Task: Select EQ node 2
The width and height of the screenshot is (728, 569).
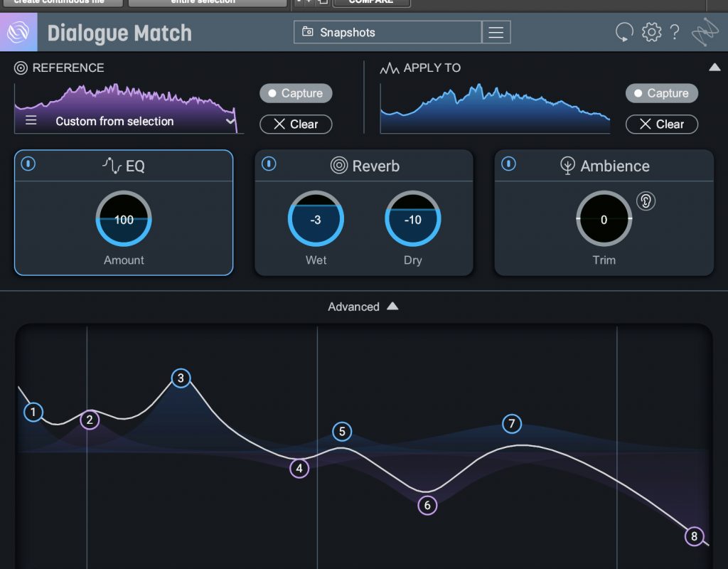Action: (90, 420)
